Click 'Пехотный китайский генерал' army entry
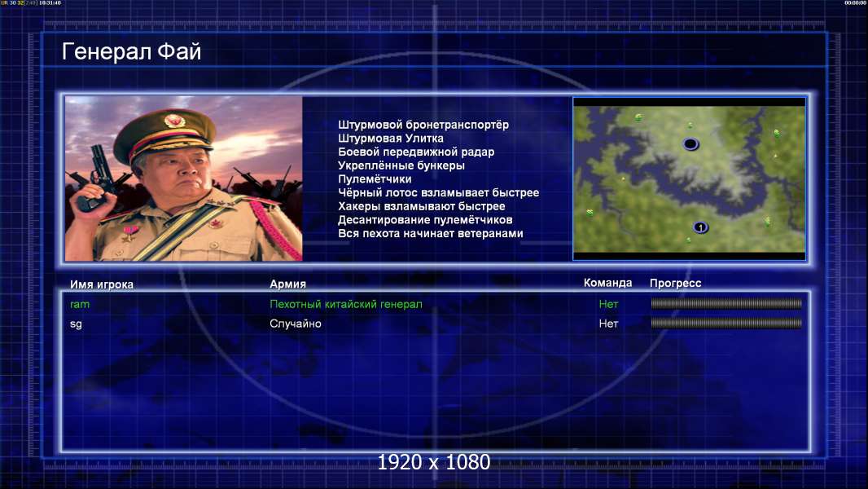868x489 pixels. pyautogui.click(x=346, y=304)
